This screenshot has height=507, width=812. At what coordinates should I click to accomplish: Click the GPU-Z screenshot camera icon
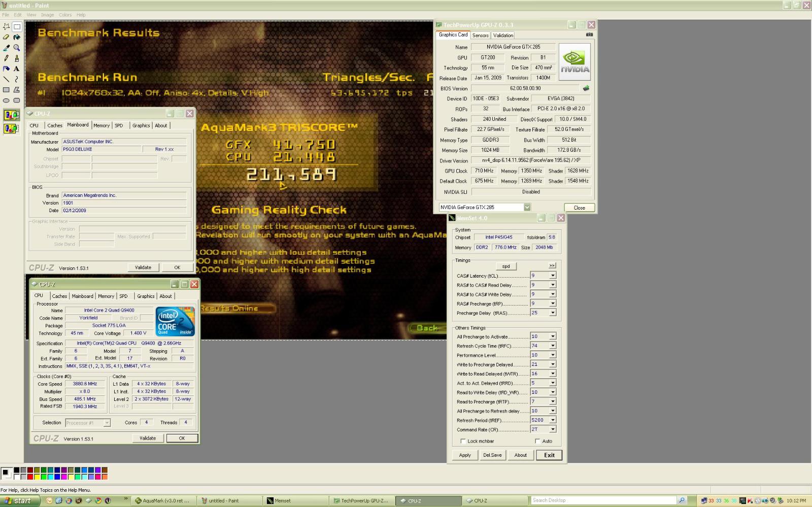589,35
